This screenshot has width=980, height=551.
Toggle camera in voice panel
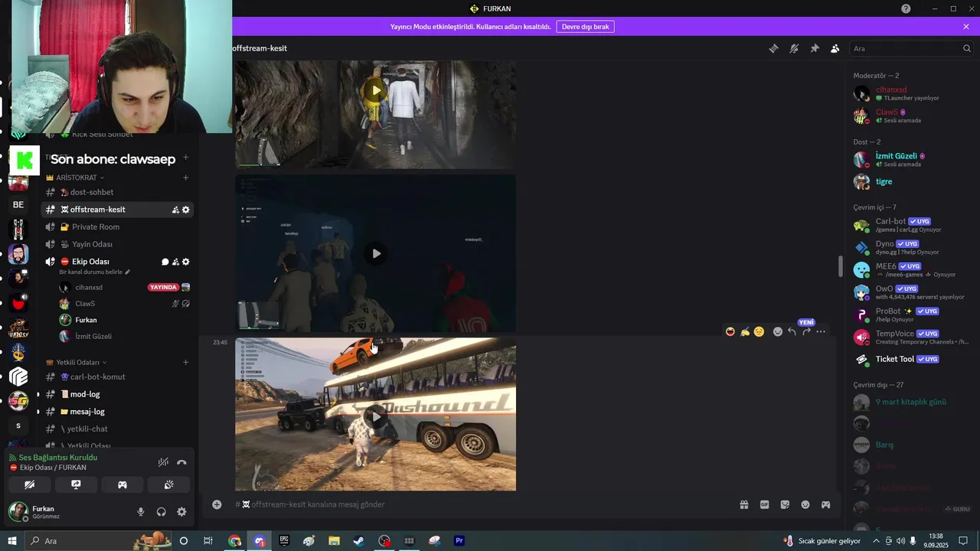(29, 484)
